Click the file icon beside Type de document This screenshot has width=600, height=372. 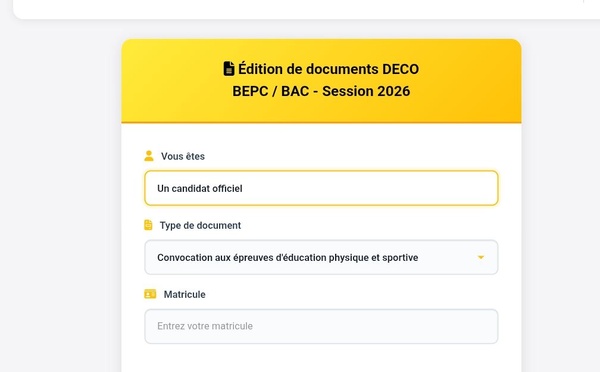click(148, 225)
